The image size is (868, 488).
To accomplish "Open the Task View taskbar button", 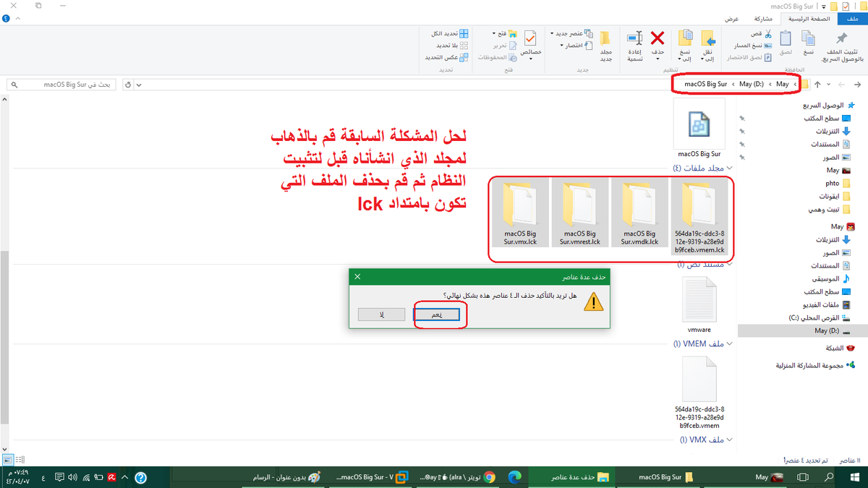I will point(801,477).
